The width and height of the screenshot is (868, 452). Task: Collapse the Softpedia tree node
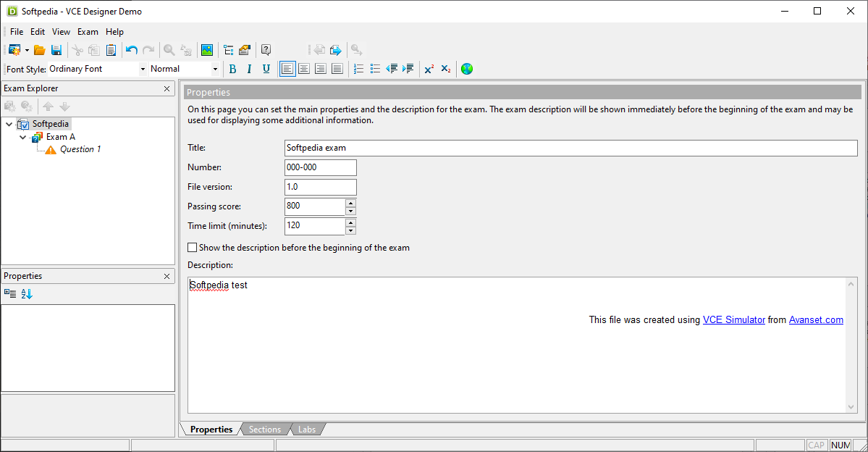[9, 124]
